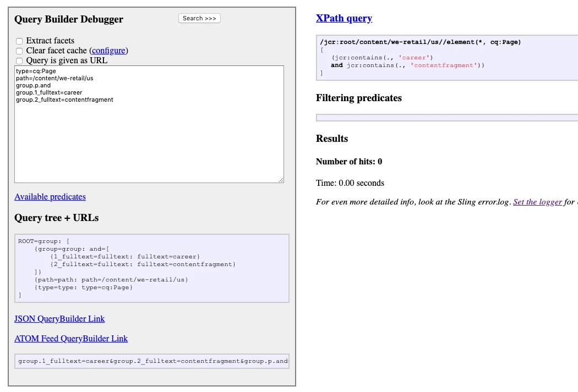Click the type=cq:Page line in textarea
Screen dimensions: 578x392
coord(36,71)
